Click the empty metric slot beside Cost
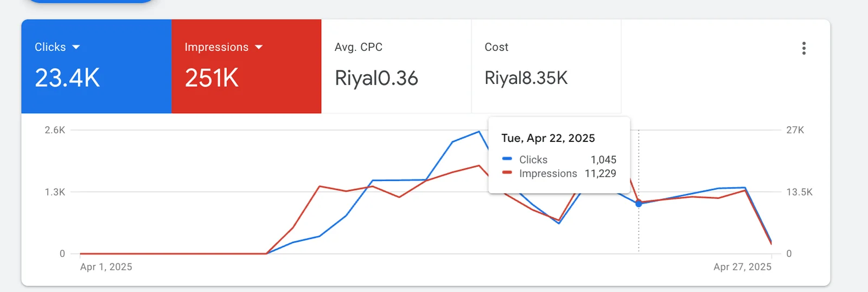The image size is (868, 292). (705, 66)
